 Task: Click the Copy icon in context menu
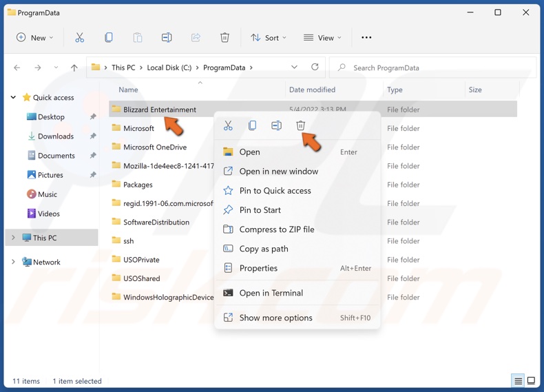click(x=252, y=126)
